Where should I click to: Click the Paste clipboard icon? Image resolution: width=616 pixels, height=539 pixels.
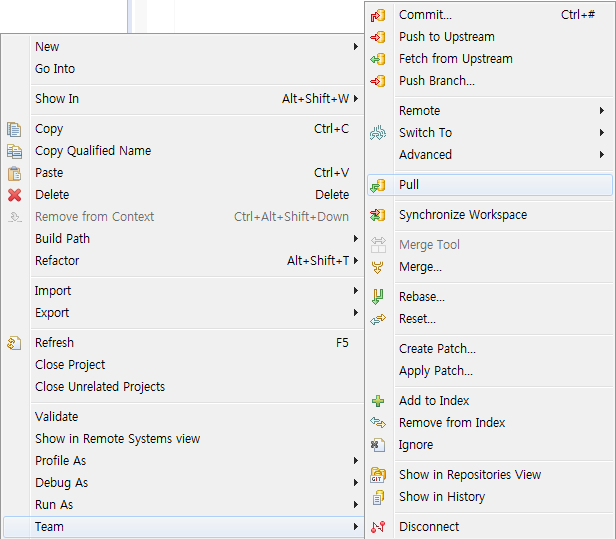(14, 173)
